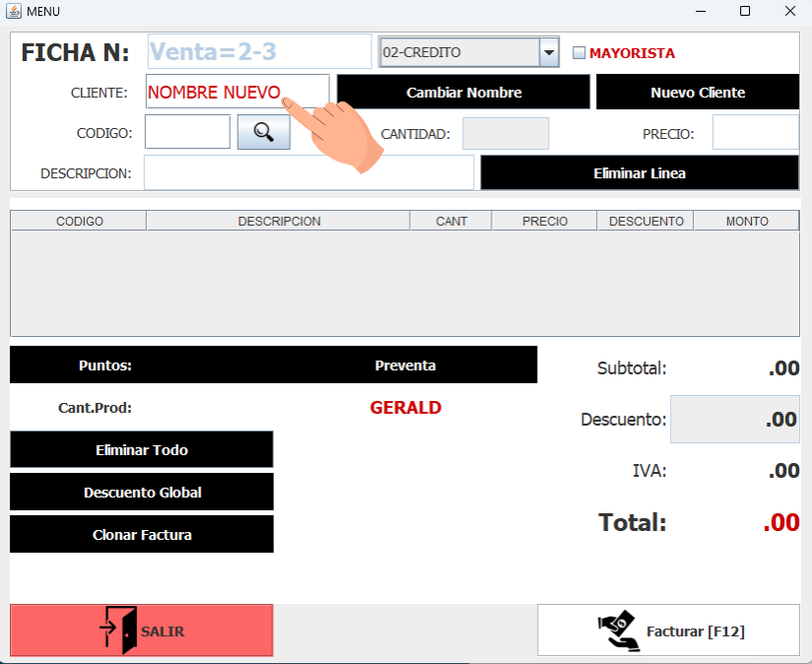
Task: Click the Cant.Prod: label
Action: [95, 408]
